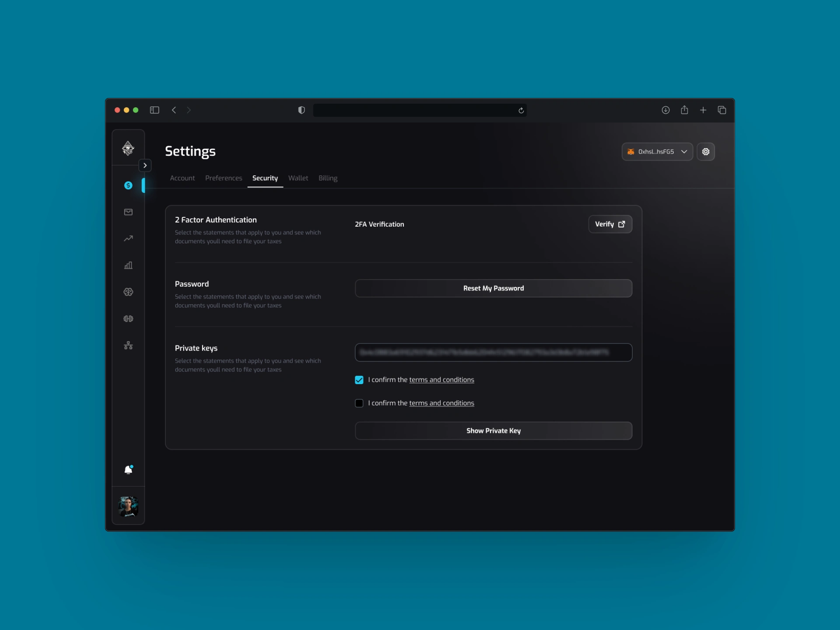Click the Reset My Password button
840x630 pixels.
tap(493, 288)
